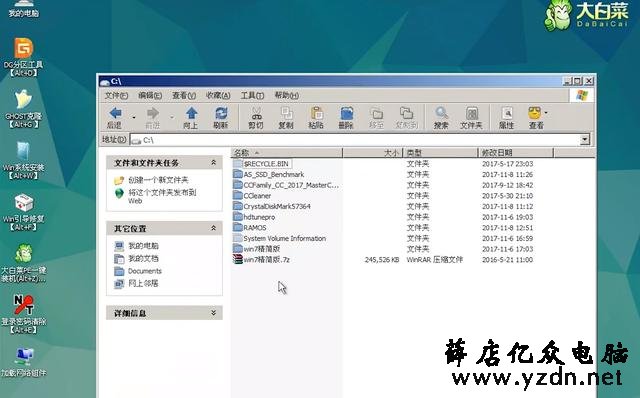The height and width of the screenshot is (398, 640).
Task: Click the Copy toolbar icon
Action: tap(286, 118)
